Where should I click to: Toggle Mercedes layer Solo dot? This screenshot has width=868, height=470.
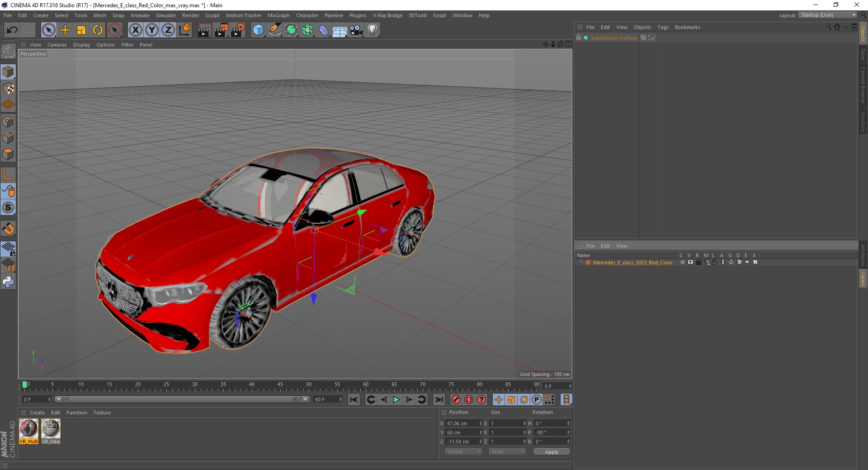pos(682,262)
